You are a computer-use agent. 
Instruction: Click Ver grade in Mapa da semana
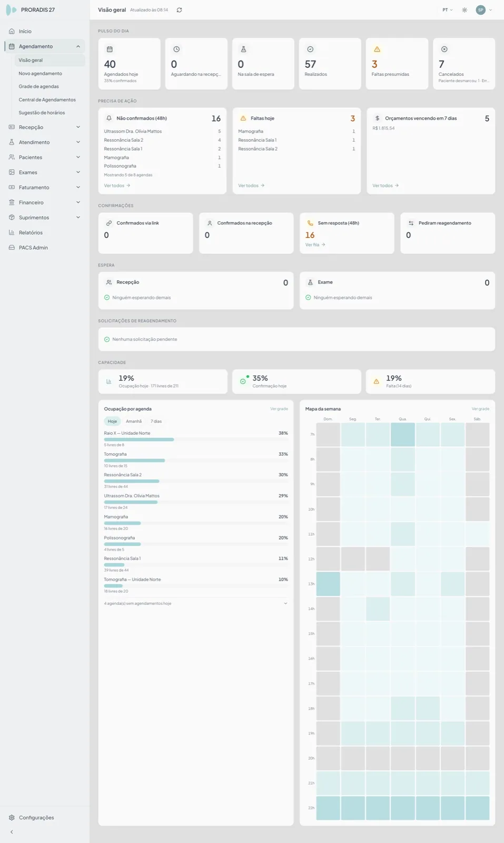480,409
